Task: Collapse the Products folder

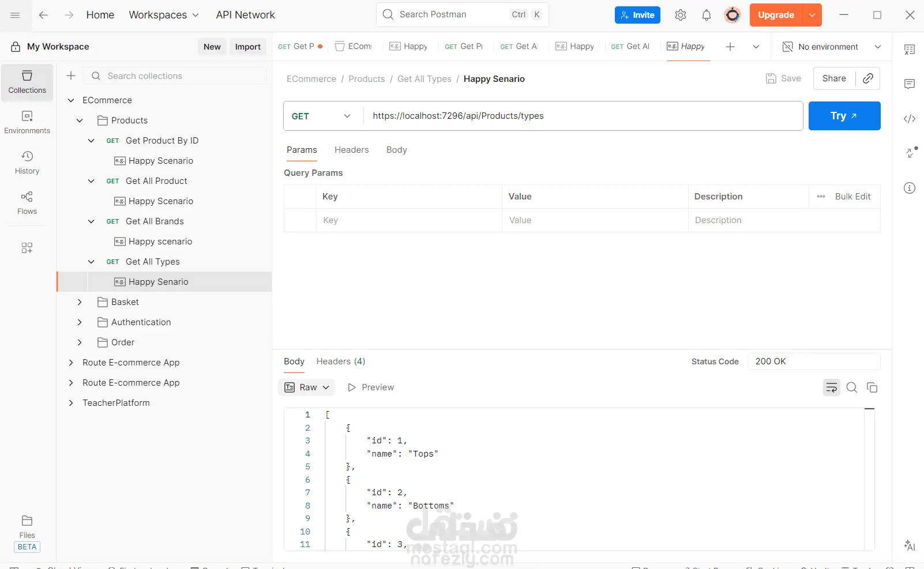Action: 80,120
